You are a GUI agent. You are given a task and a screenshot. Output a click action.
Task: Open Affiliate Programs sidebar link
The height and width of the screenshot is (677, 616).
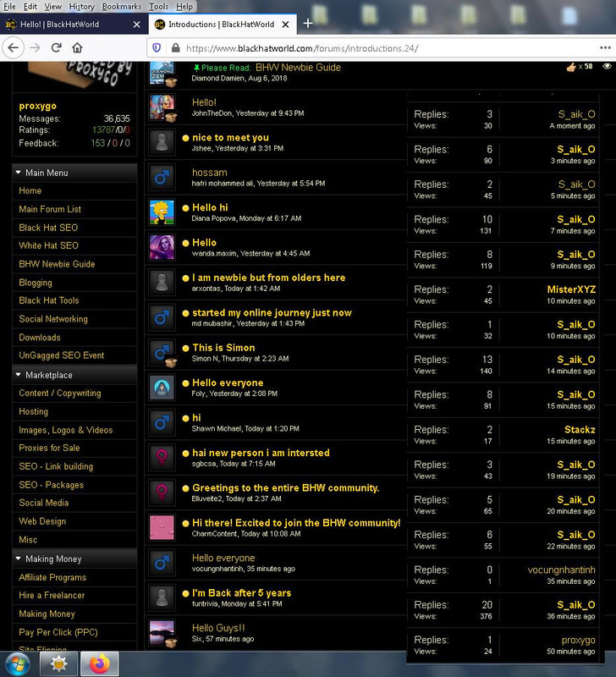pyautogui.click(x=52, y=577)
